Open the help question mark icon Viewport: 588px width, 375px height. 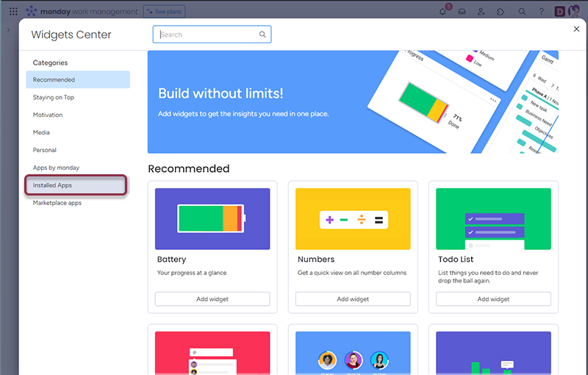(x=542, y=12)
